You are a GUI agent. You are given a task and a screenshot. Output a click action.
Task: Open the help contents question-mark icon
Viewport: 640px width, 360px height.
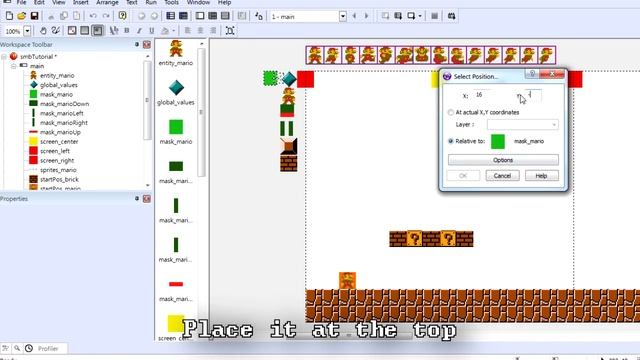pyautogui.click(x=122, y=16)
